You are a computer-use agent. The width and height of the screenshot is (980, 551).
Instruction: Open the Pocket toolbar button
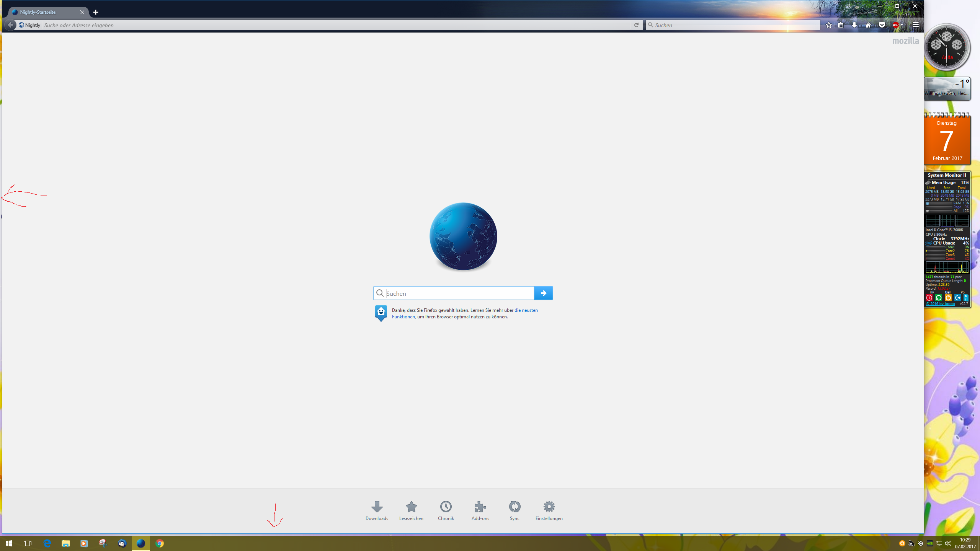click(882, 25)
